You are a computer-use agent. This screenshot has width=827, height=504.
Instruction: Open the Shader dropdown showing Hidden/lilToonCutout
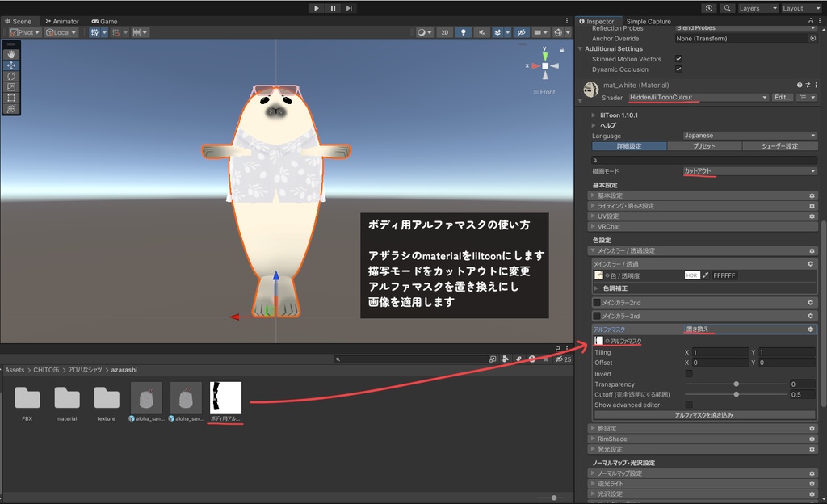[x=699, y=96]
